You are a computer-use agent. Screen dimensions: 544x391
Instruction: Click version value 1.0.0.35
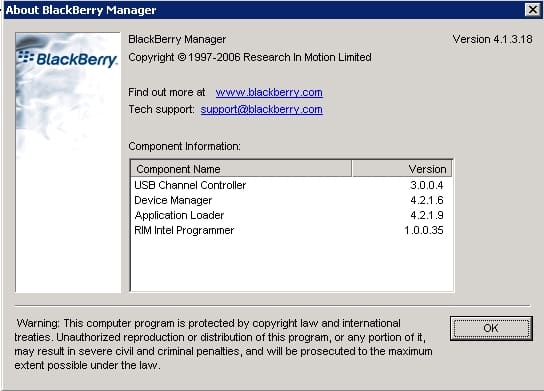coord(424,230)
